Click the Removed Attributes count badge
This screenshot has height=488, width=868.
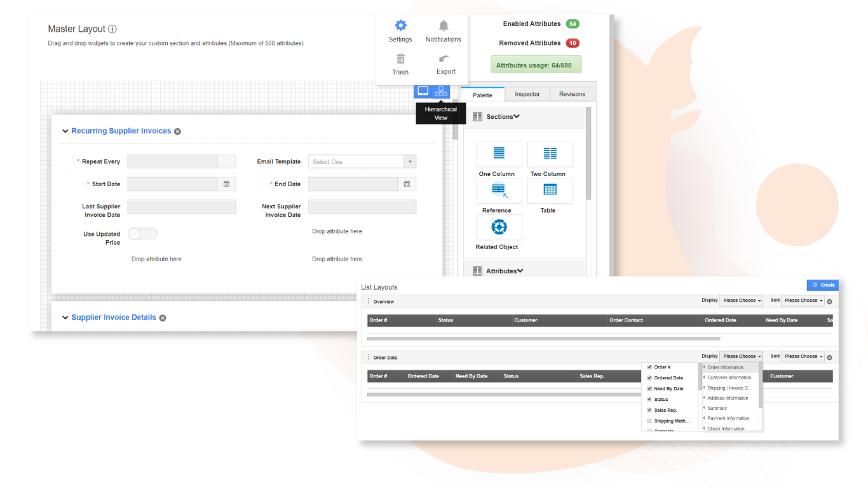pos(572,43)
